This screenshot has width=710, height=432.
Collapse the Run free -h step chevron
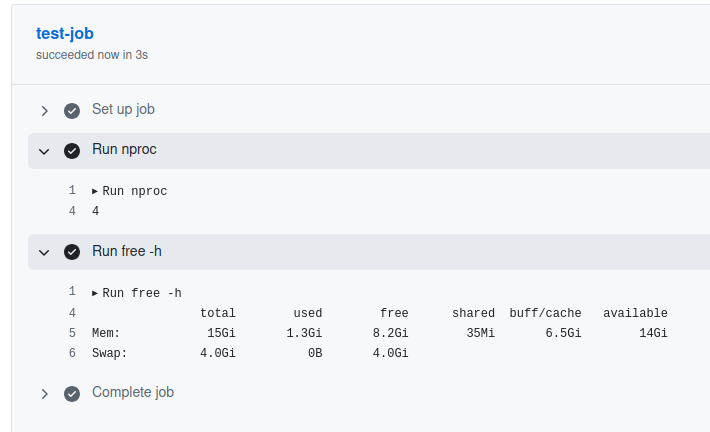(44, 252)
